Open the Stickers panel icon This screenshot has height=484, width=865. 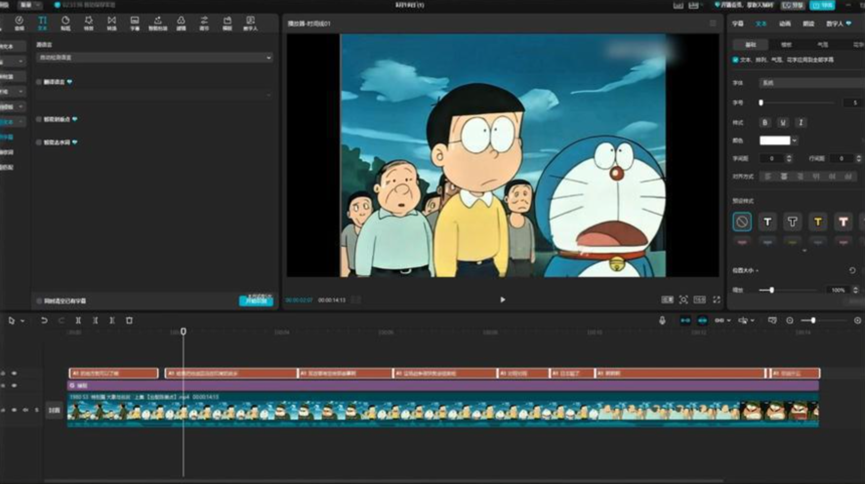[65, 23]
